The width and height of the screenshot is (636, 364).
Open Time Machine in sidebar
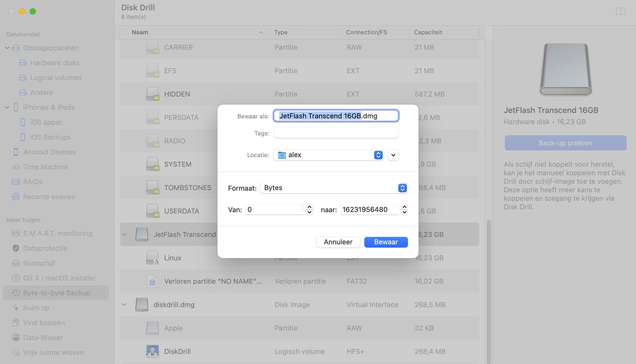pyautogui.click(x=56, y=167)
